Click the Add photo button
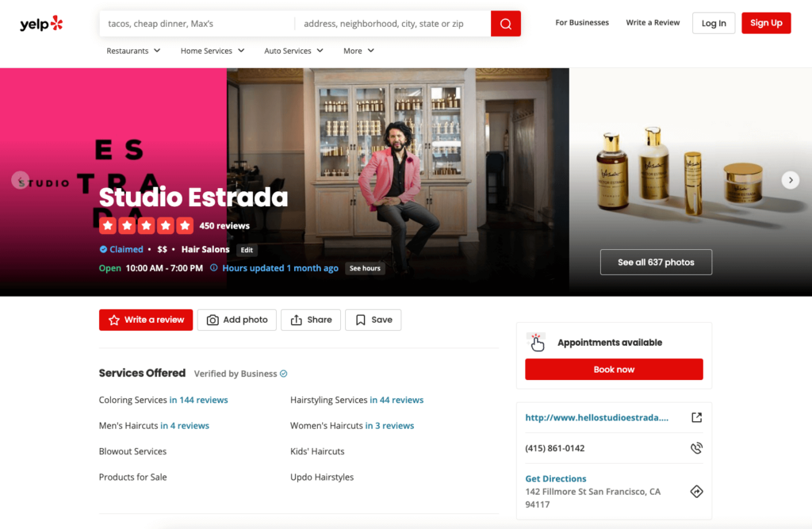Screen dimensions: 812x529 (237, 320)
